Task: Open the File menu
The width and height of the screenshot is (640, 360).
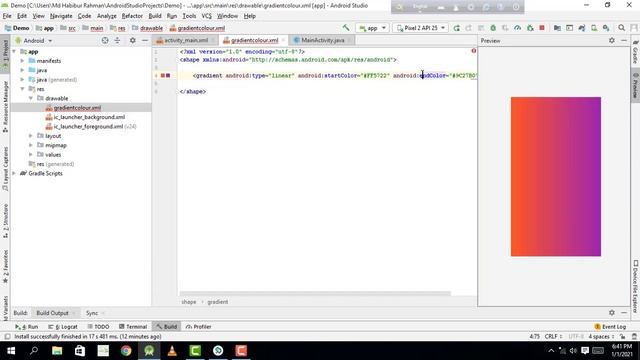Action: pos(7,16)
